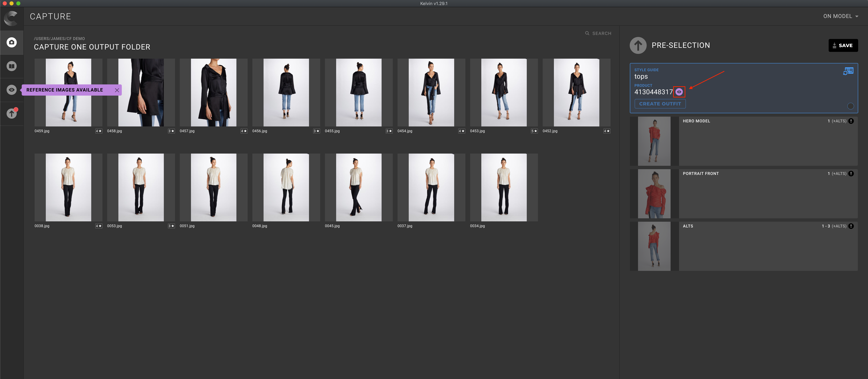
Task: Select image thumbnail 0053.jpg
Action: tap(141, 188)
